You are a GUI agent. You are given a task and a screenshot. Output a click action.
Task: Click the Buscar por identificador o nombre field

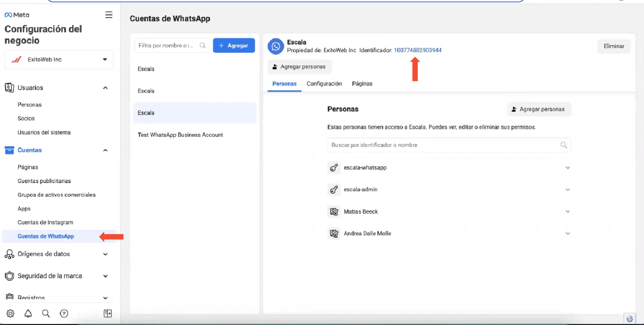pos(449,145)
